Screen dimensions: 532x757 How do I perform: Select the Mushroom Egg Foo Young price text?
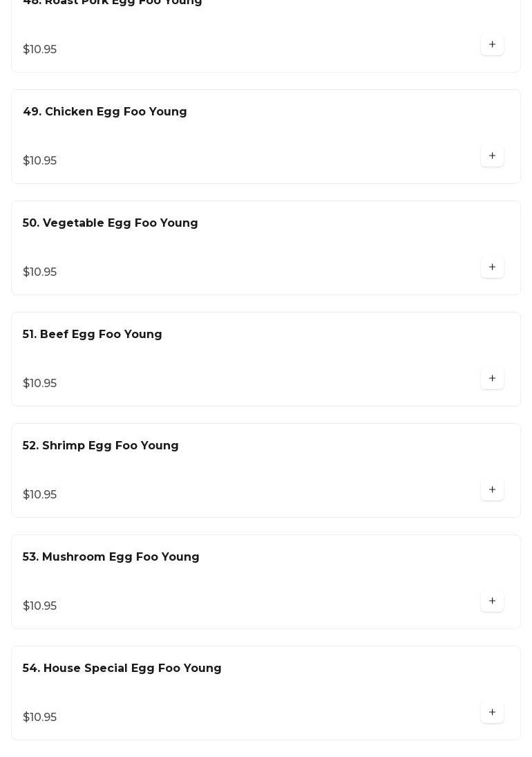[40, 606]
